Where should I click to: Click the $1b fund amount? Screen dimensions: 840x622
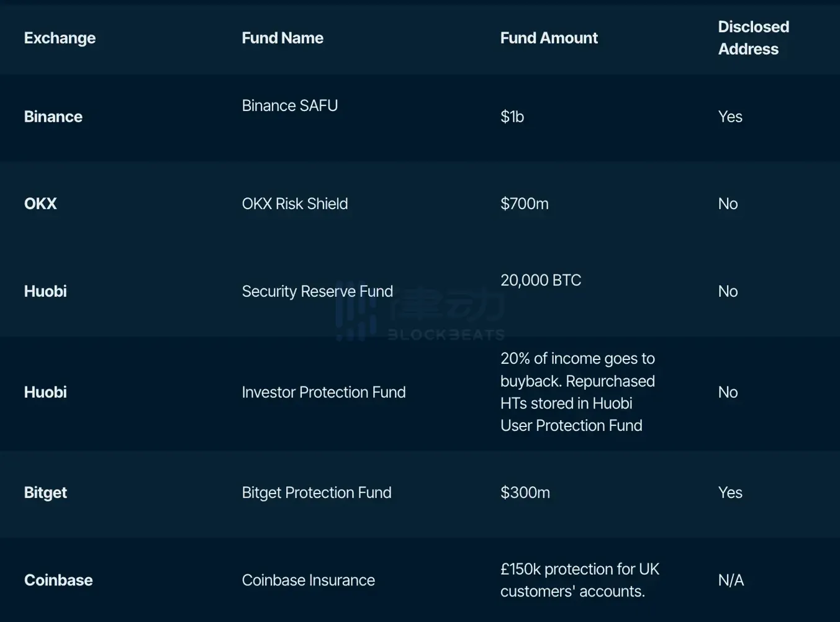(x=512, y=117)
